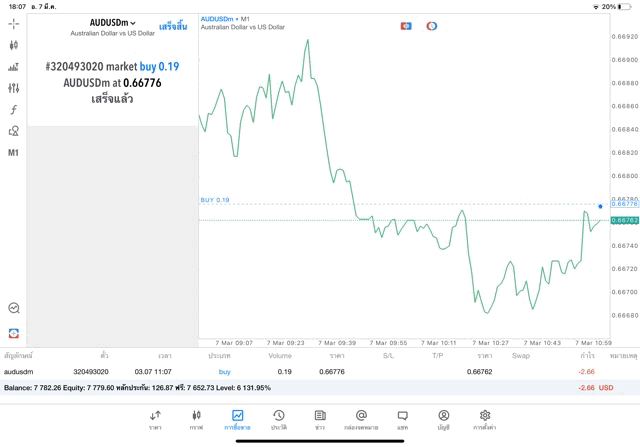Open the ประวัติ (History) tab
Viewport: 640px width, 447px height.
278,420
